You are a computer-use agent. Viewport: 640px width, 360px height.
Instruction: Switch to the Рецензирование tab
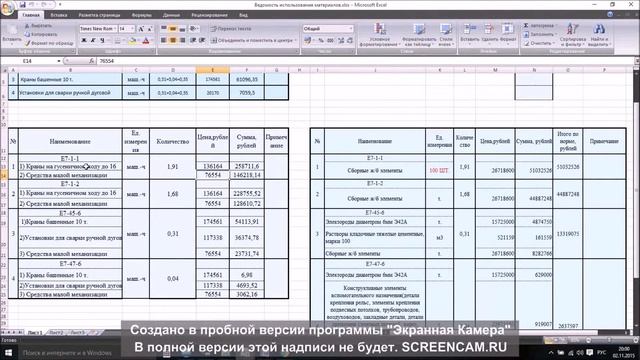coord(209,15)
